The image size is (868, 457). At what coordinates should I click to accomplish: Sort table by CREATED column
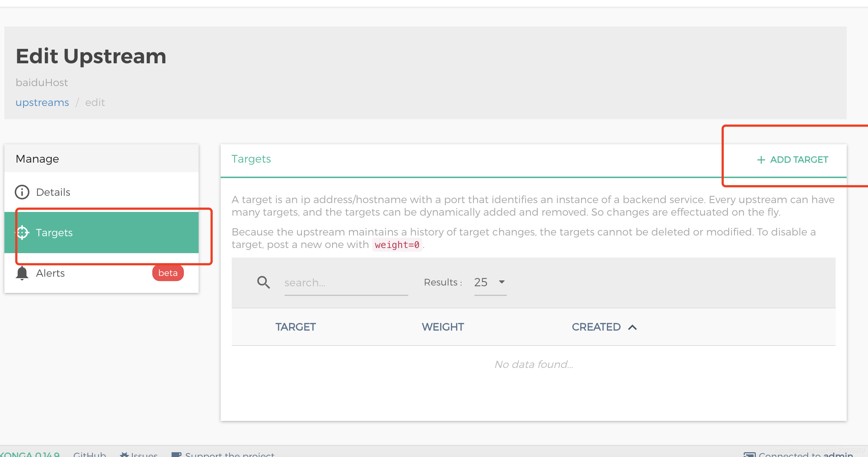596,327
